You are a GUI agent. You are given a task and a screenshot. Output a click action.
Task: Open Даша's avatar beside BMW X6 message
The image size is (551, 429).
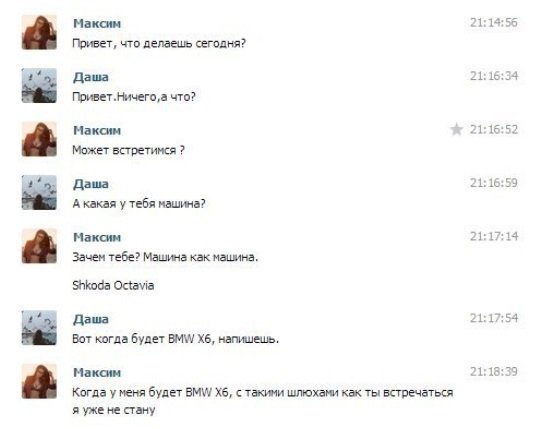pyautogui.click(x=39, y=328)
